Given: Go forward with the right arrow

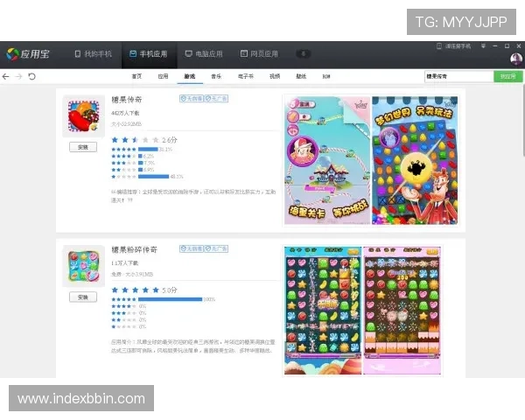Looking at the screenshot, I should [x=18, y=76].
